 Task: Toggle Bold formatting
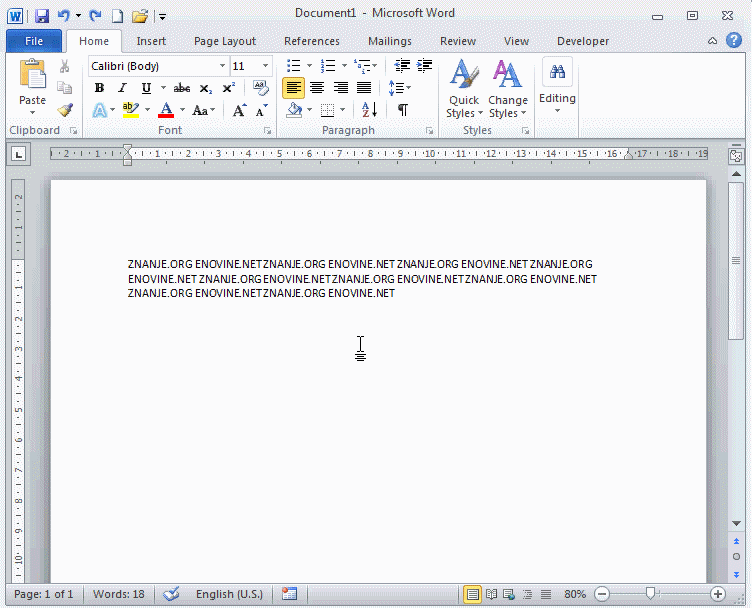99,88
